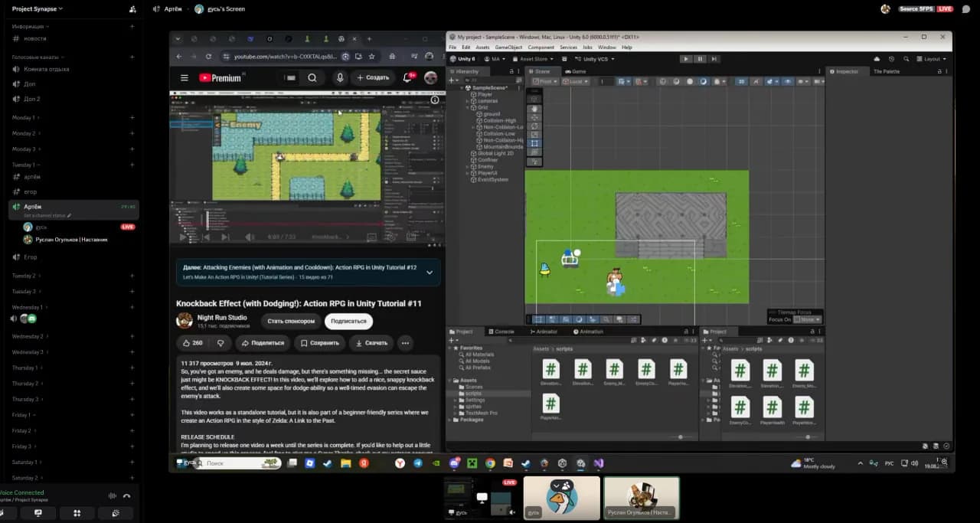Open Discord members icon beside Project Synapse
The width and height of the screenshot is (980, 523).
coord(133,9)
